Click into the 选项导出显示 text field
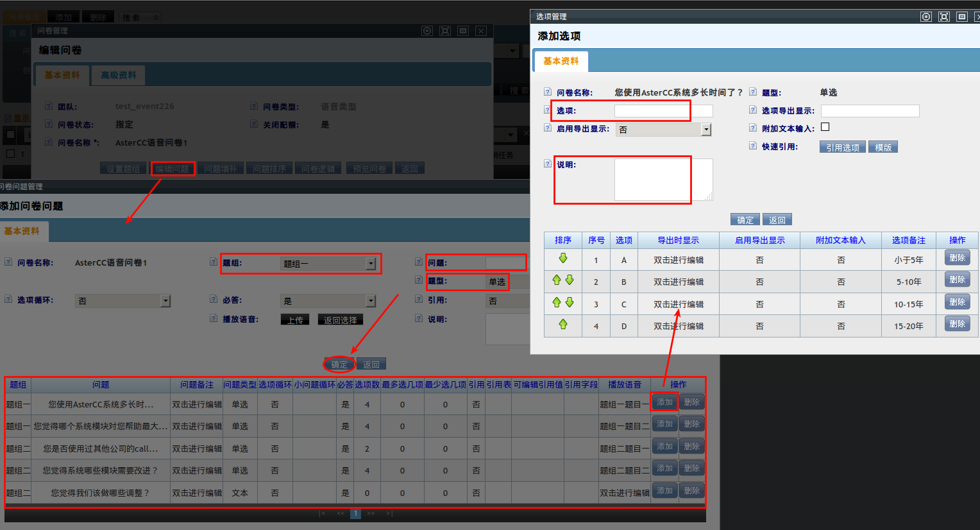980x530 pixels. coord(870,111)
